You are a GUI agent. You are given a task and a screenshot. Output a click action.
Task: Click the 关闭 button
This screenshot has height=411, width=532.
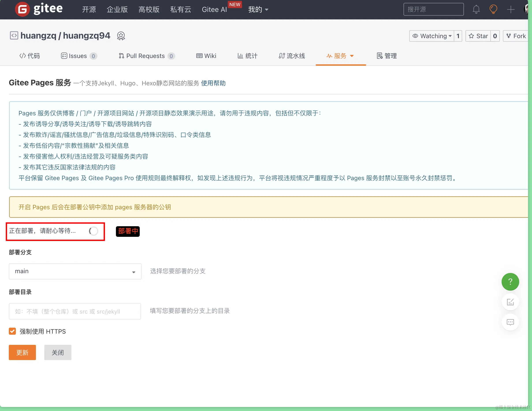[x=58, y=352]
